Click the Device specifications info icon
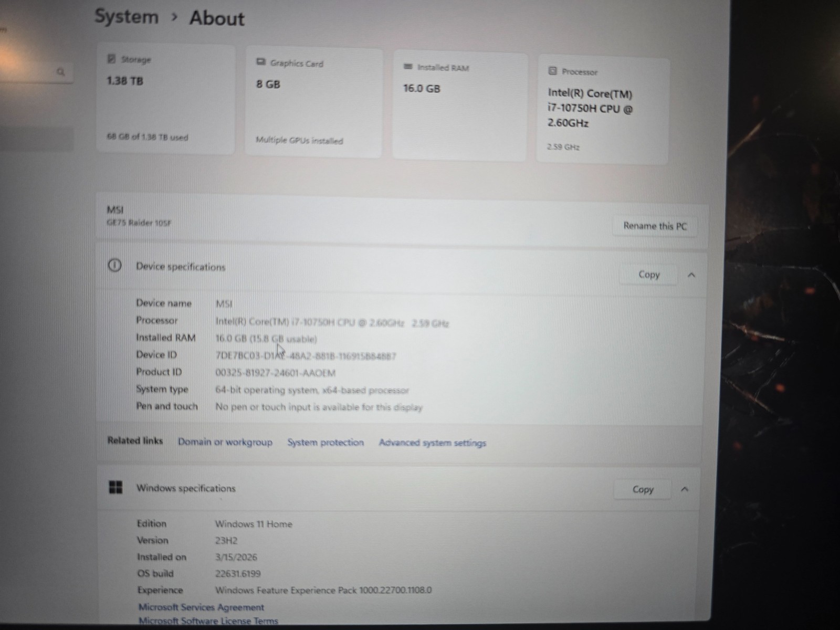This screenshot has height=630, width=840. pyautogui.click(x=114, y=266)
